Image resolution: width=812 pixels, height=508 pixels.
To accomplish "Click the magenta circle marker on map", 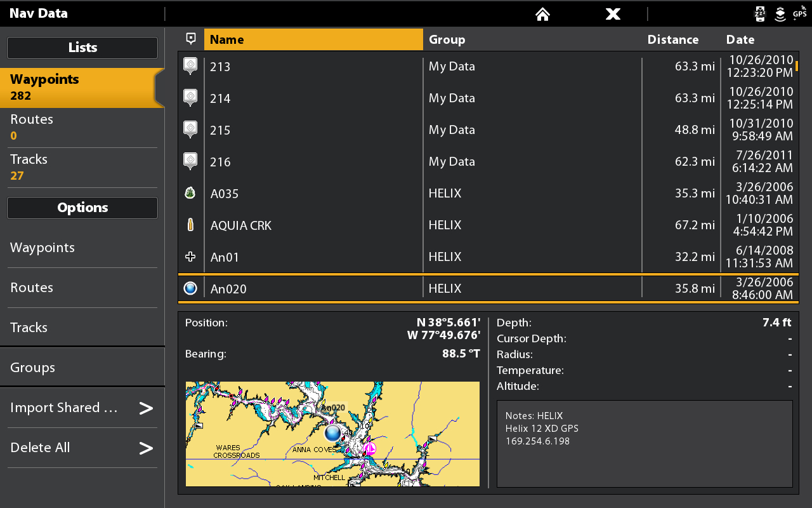I will 369,449.
